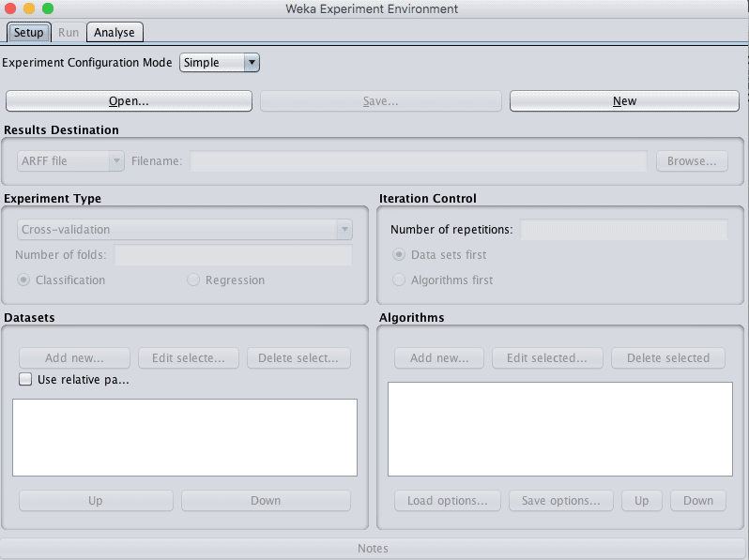Click the Open... button
This screenshot has height=560, width=749.
point(129,101)
